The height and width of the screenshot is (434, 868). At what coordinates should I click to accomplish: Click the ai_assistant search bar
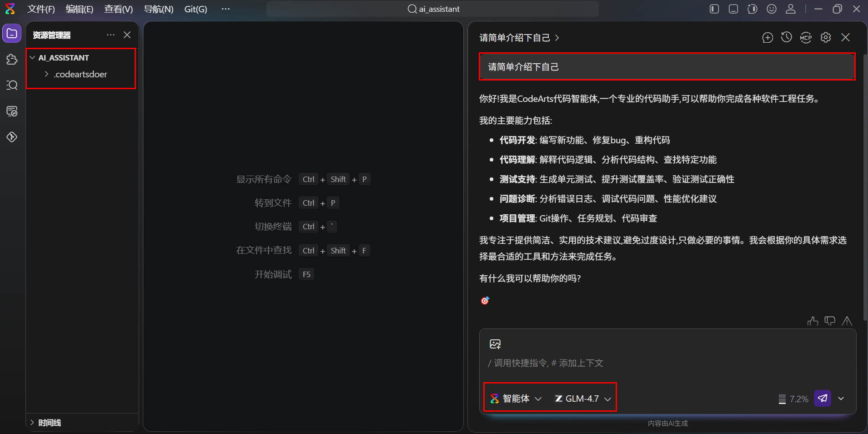(x=432, y=9)
